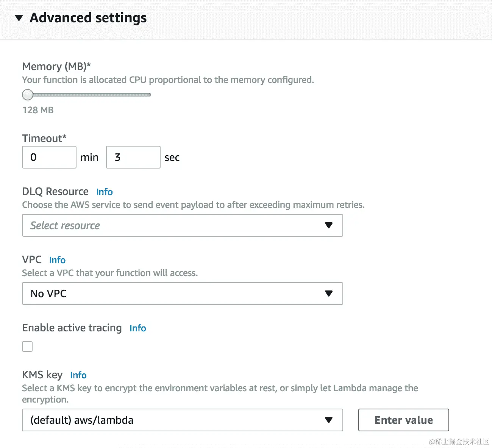The width and height of the screenshot is (492, 448).
Task: Focus the Timeout minutes input field
Action: coord(49,157)
